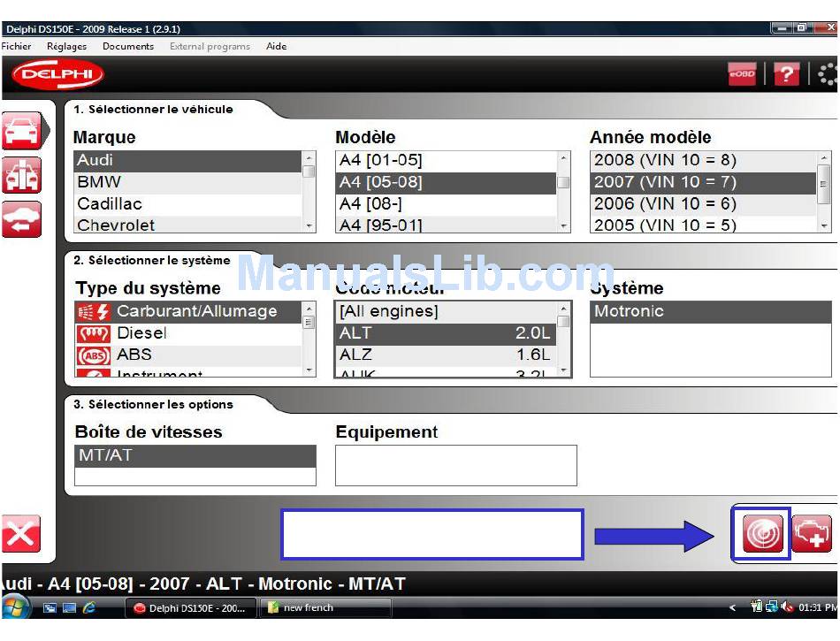Open Réglages menu
Viewport: 840px width, 641px height.
point(66,46)
